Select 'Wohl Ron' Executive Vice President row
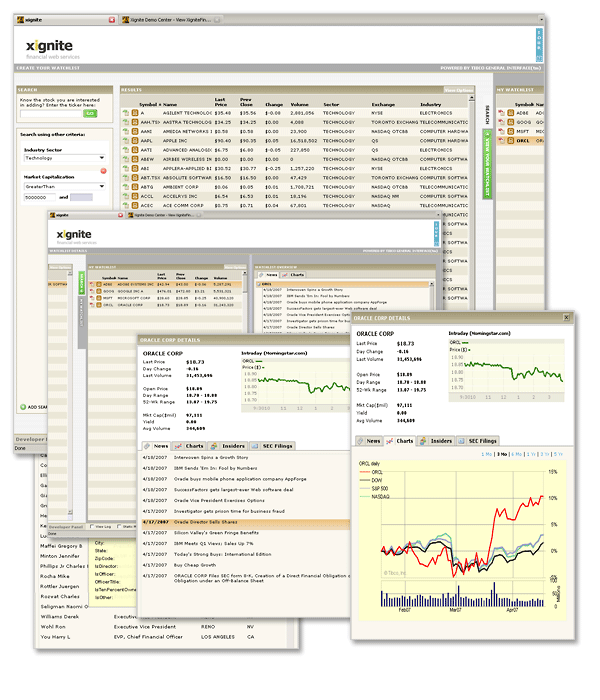600x700 pixels. tap(147, 627)
